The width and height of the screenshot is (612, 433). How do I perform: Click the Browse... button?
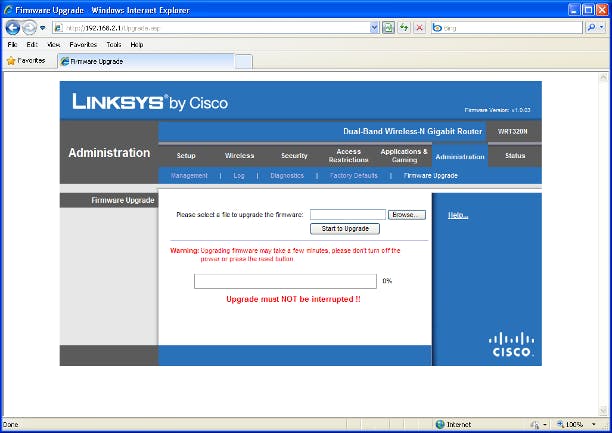click(407, 215)
